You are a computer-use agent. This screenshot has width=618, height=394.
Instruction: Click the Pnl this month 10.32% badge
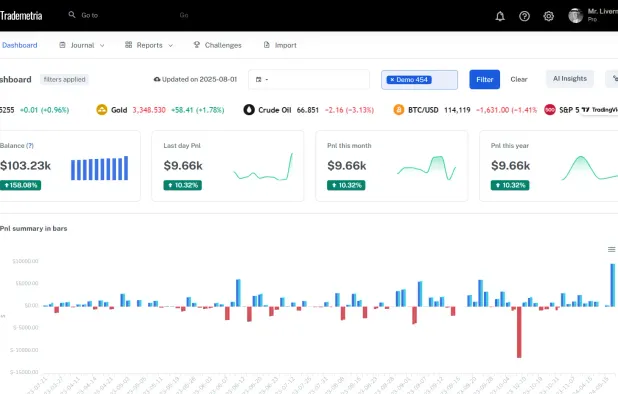pyautogui.click(x=346, y=185)
